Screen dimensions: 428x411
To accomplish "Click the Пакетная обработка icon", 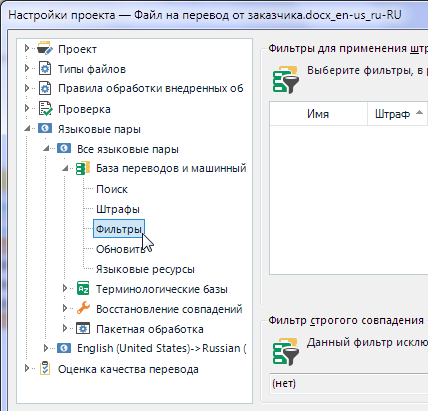I will [x=83, y=329].
